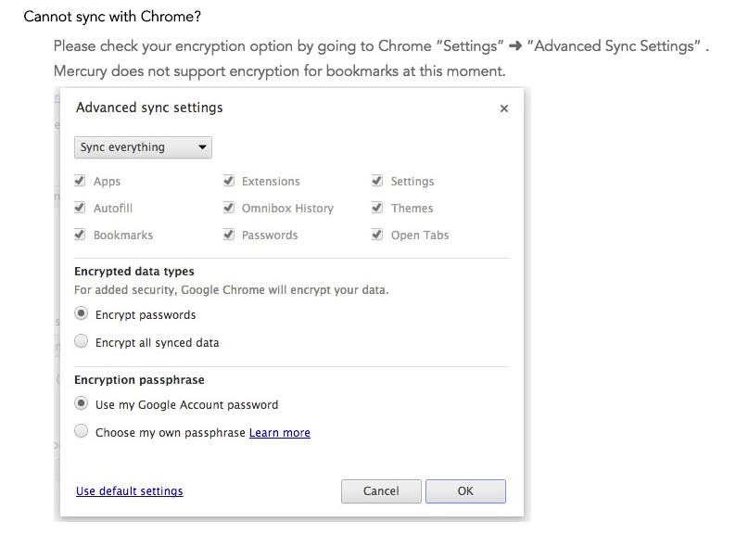Toggle the Apps checkbox

(81, 181)
